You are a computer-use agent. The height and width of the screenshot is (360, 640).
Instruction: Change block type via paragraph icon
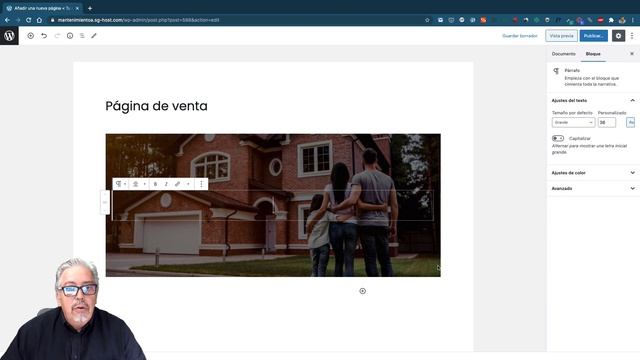tap(120, 184)
